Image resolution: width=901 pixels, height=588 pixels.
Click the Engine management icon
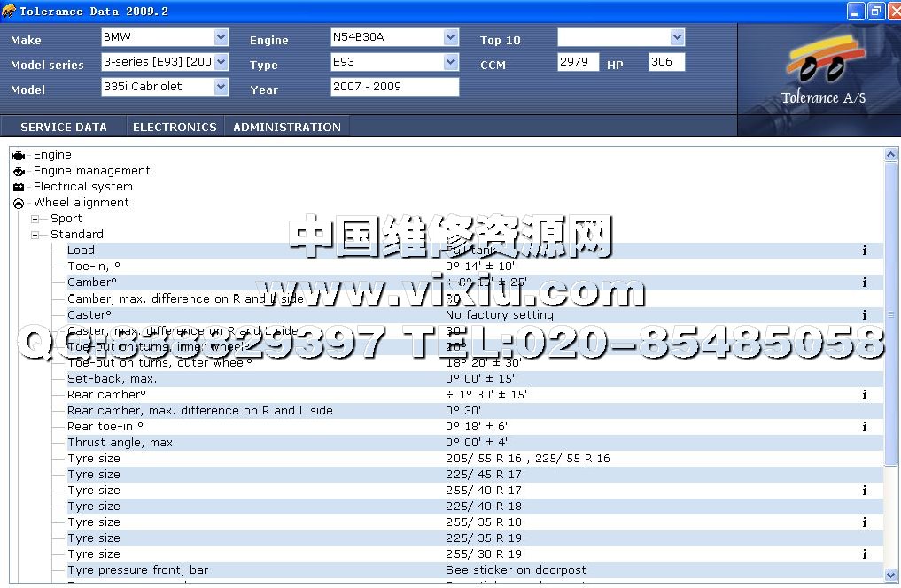(19, 171)
